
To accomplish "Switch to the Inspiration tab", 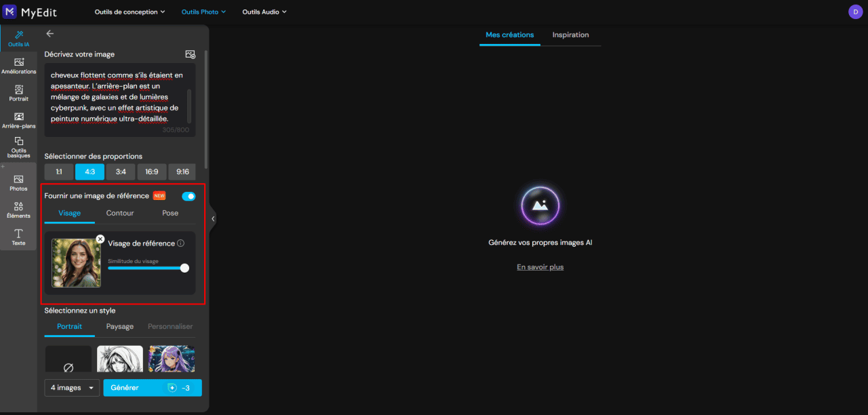I will coord(570,35).
